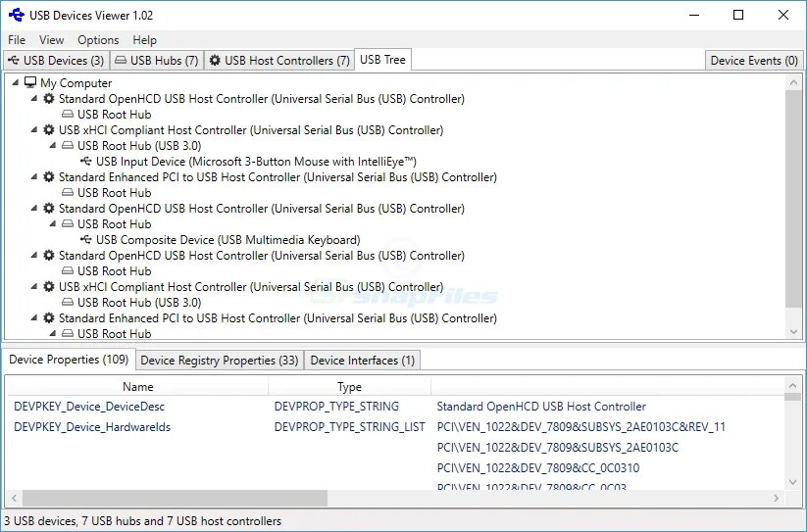Open the View menu

(x=51, y=40)
